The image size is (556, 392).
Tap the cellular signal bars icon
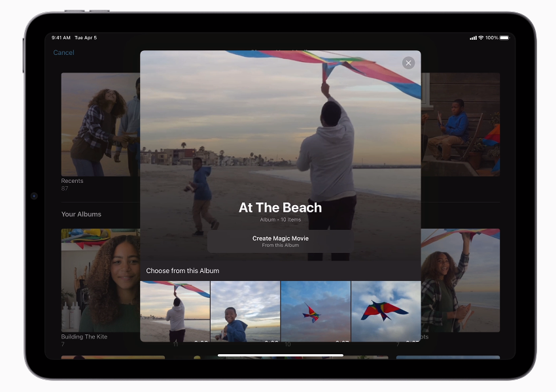pos(472,38)
